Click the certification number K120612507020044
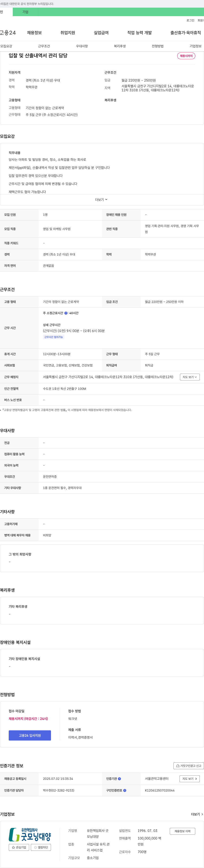Viewport: 204px width, 868px height. coord(160,790)
